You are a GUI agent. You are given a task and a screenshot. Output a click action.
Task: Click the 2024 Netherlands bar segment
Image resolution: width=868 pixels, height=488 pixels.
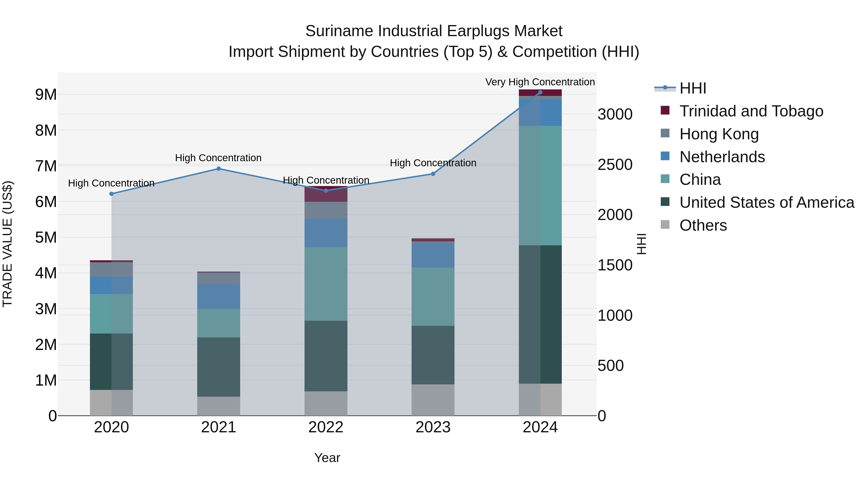(x=540, y=113)
